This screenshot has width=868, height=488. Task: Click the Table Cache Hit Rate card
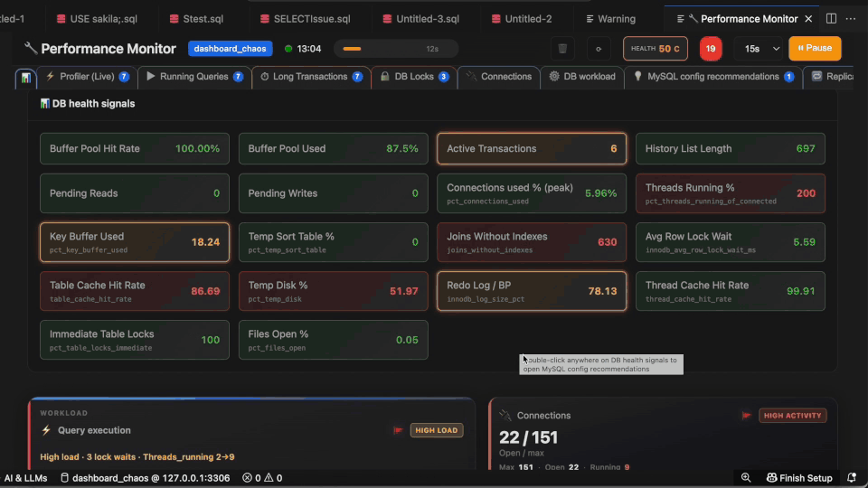pos(135,291)
